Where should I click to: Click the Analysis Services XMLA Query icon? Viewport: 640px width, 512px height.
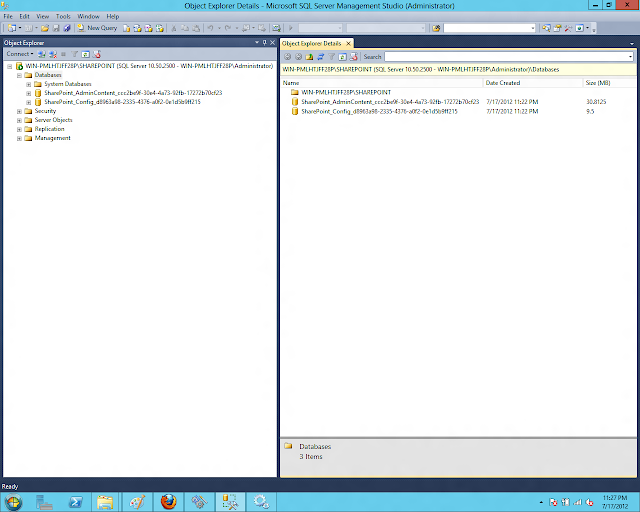160,28
